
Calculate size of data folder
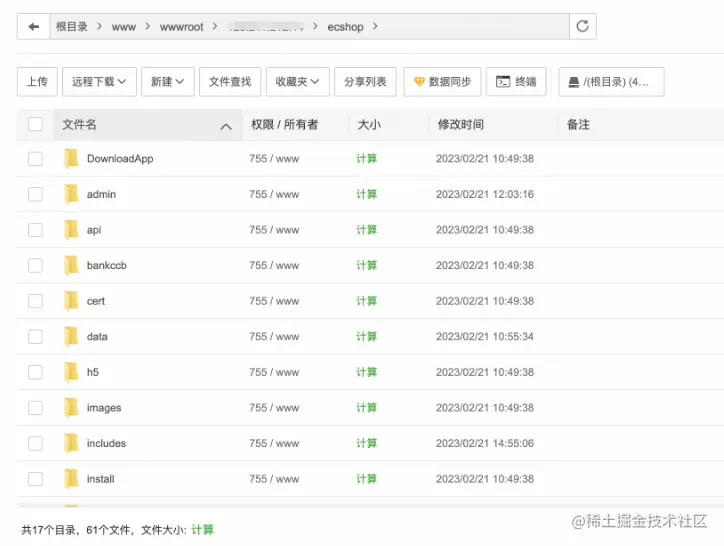(x=366, y=336)
